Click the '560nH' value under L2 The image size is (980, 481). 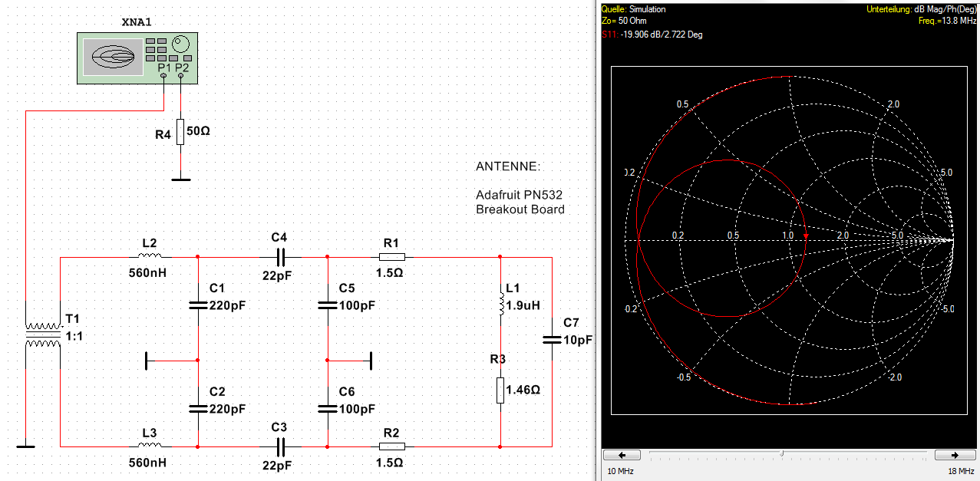click(147, 272)
